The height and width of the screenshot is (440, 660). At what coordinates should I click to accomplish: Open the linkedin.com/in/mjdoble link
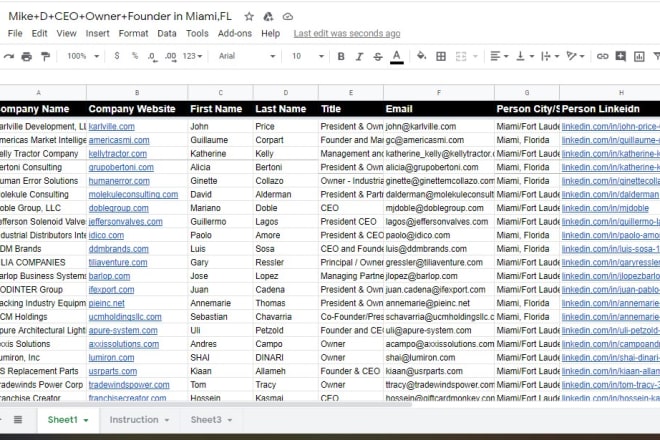tap(605, 208)
